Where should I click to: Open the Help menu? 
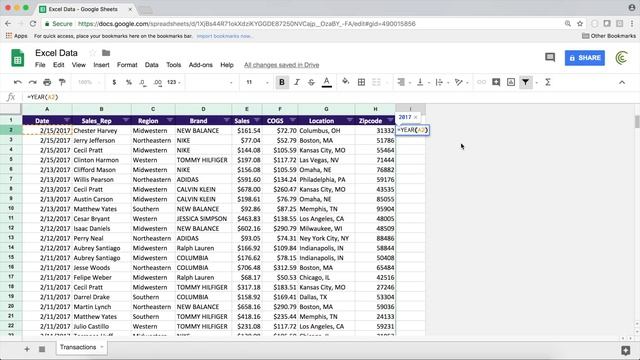(x=227, y=65)
